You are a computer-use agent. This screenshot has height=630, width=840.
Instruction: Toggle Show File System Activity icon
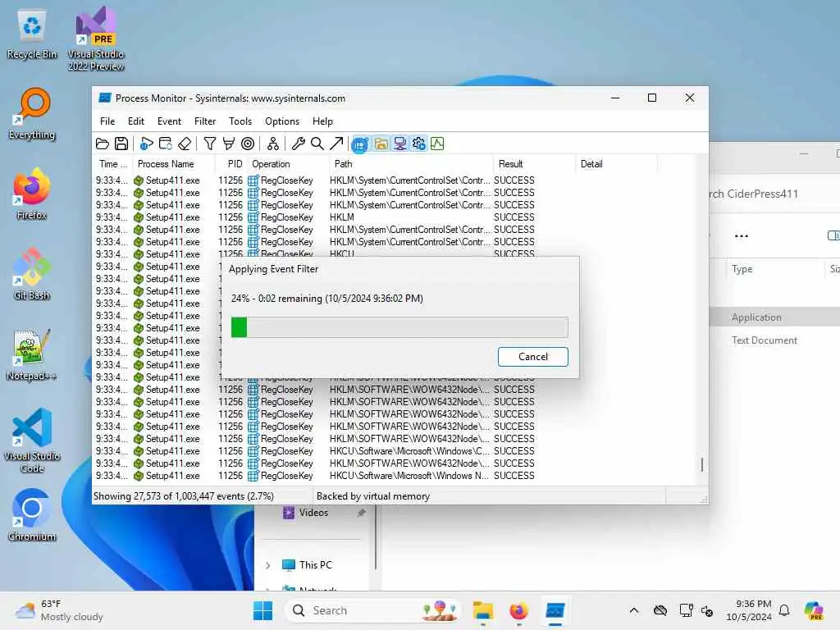coord(381,144)
